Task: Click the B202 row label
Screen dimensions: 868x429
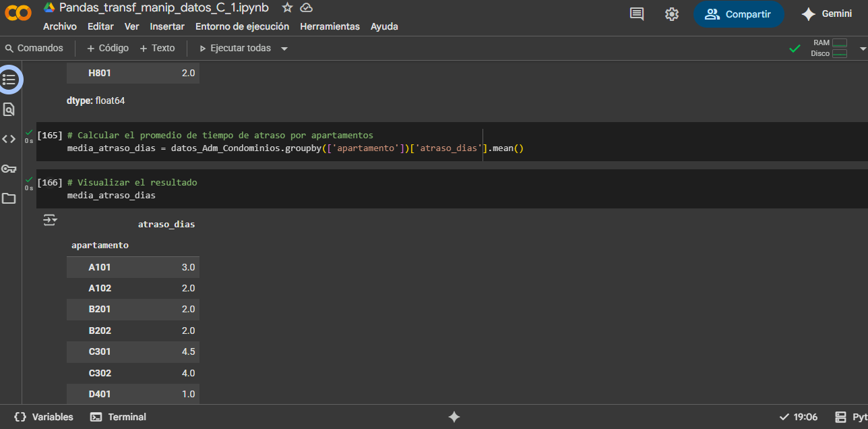Action: [100, 331]
